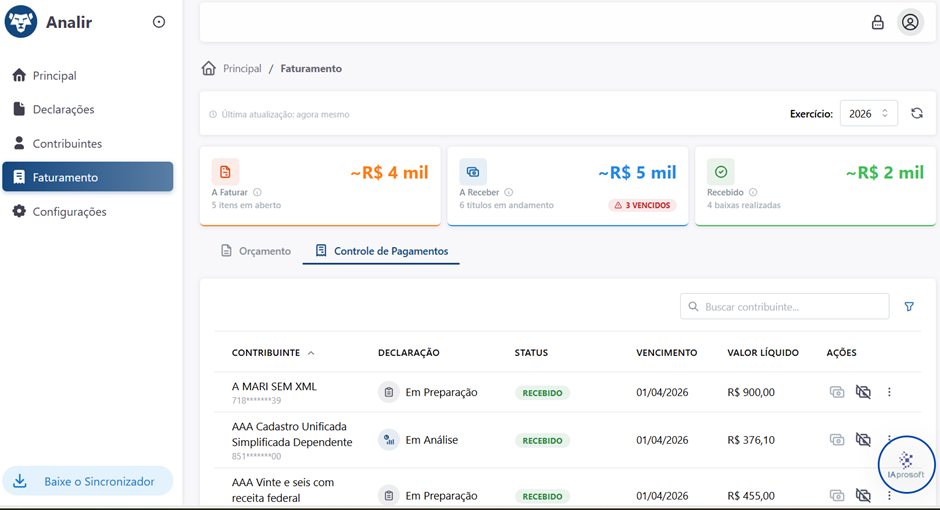The width and height of the screenshot is (940, 510).
Task: Click the IAprosoft assistant bubble
Action: (x=906, y=464)
